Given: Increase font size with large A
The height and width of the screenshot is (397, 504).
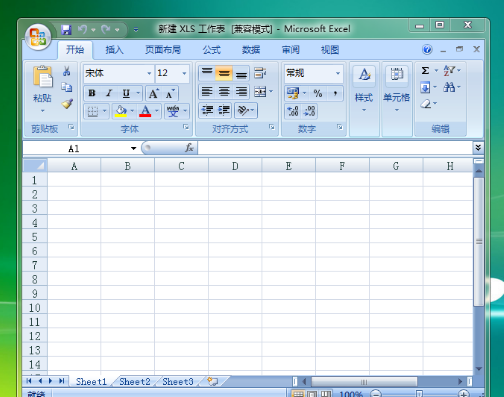Looking at the screenshot, I should click(x=154, y=94).
